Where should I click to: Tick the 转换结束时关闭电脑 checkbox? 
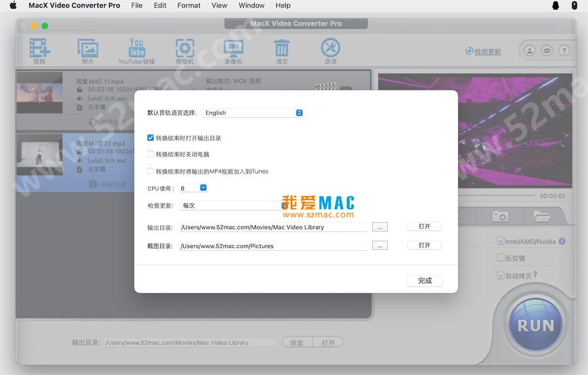coord(151,154)
